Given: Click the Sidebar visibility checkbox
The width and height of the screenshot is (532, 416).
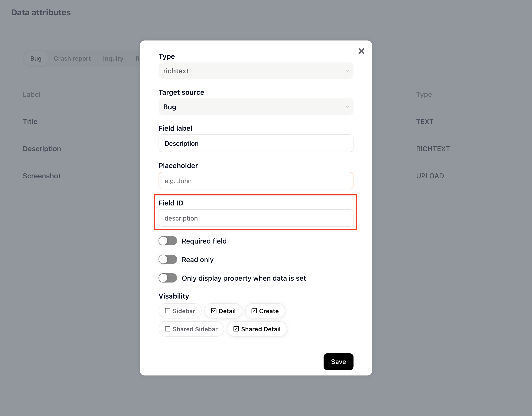Looking at the screenshot, I should tap(168, 311).
